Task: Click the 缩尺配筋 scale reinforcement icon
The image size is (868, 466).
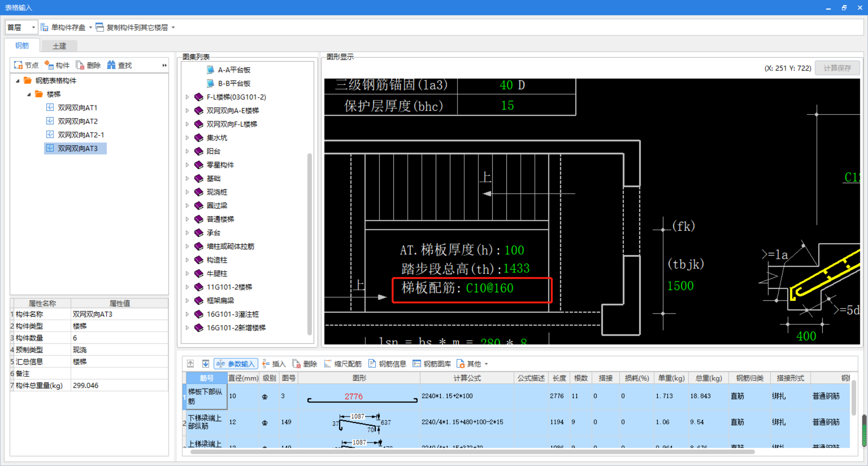Action: tap(327, 364)
